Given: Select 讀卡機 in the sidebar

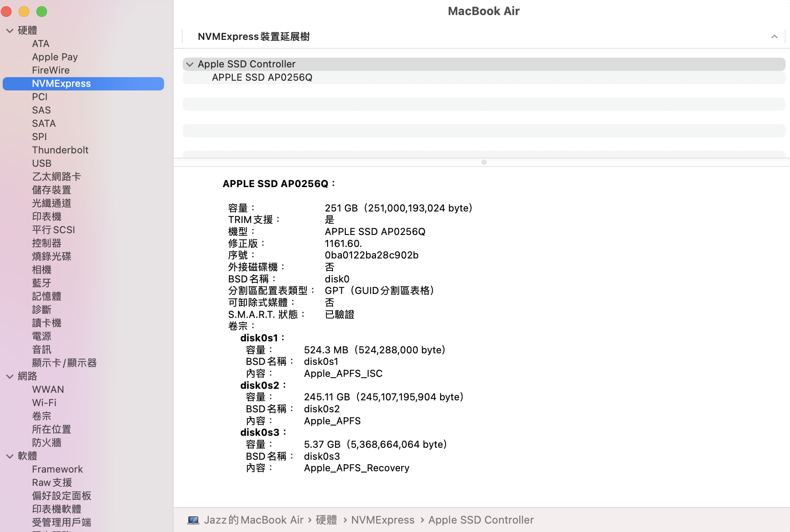Looking at the screenshot, I should click(47, 323).
